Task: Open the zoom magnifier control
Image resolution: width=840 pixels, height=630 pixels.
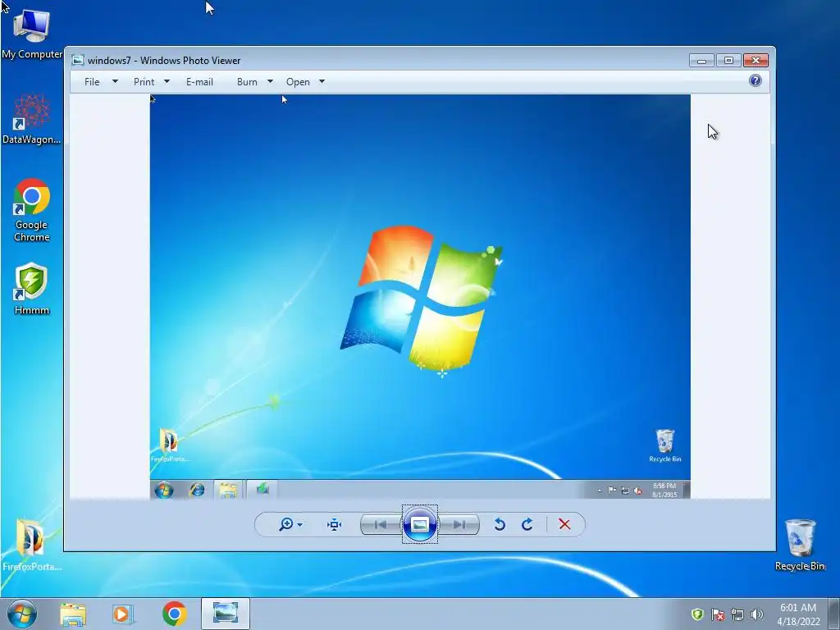Action: coord(286,524)
